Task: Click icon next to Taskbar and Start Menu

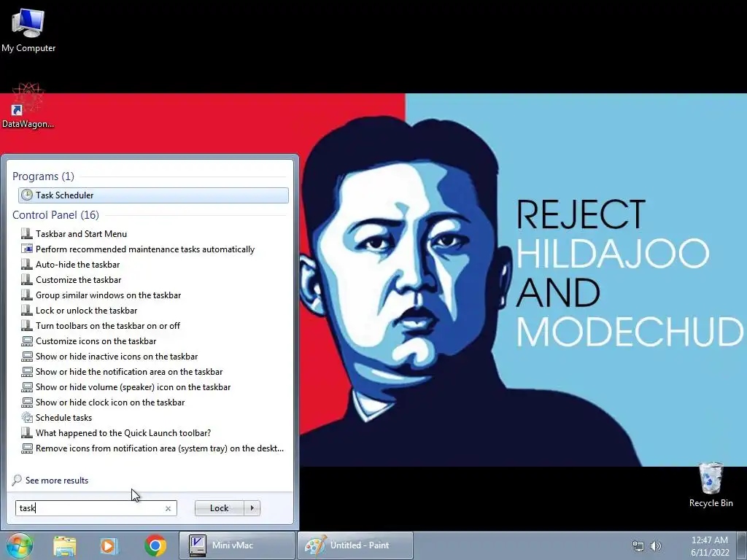Action: [x=27, y=234]
